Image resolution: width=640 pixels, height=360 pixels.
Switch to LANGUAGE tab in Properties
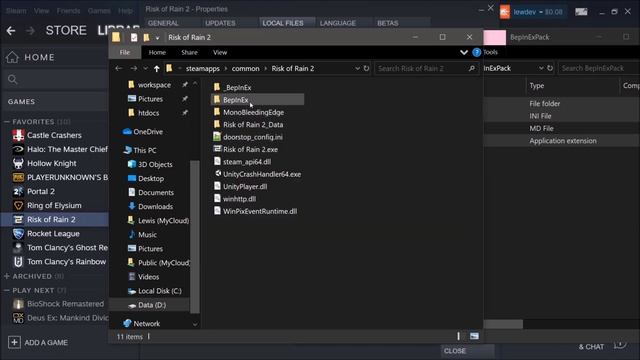point(338,23)
